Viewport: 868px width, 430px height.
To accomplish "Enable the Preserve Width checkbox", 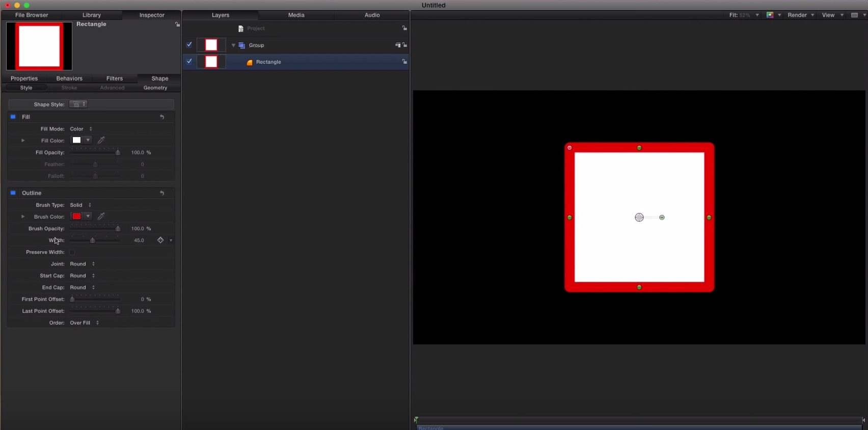I will 72,252.
